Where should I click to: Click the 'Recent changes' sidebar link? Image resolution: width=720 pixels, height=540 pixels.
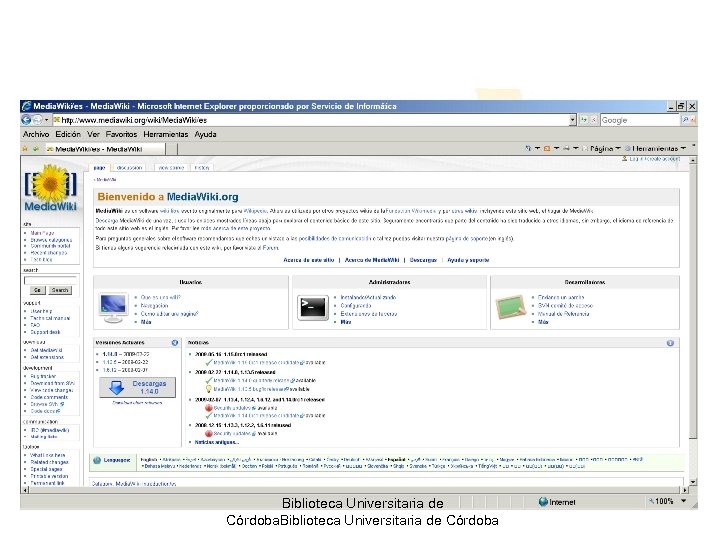pos(49,253)
